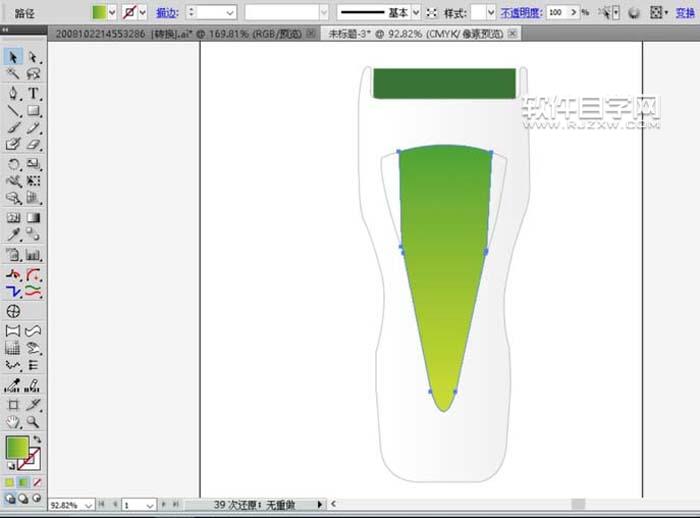Select the Artboard crop square tool
Image resolution: width=700 pixels, height=518 pixels.
click(x=13, y=405)
